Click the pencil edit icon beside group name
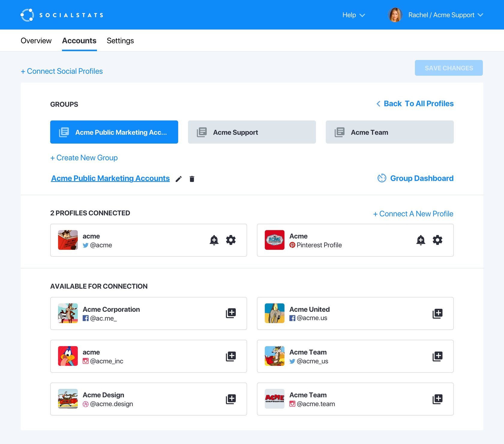The image size is (504, 444). (178, 179)
